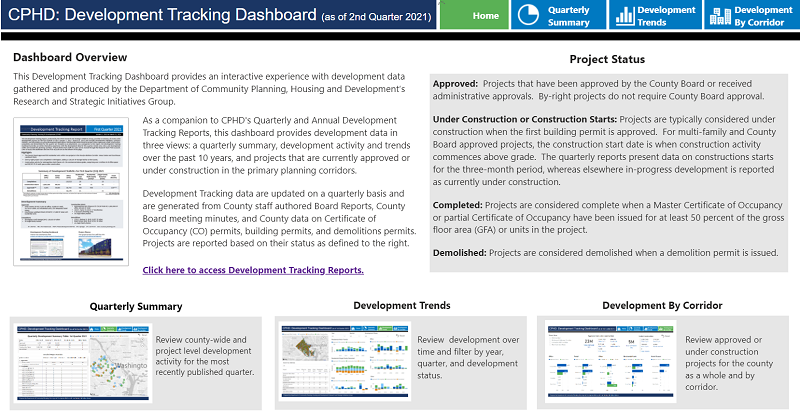Click the bold 'Demolished:' status label
800x413 pixels.
point(460,253)
